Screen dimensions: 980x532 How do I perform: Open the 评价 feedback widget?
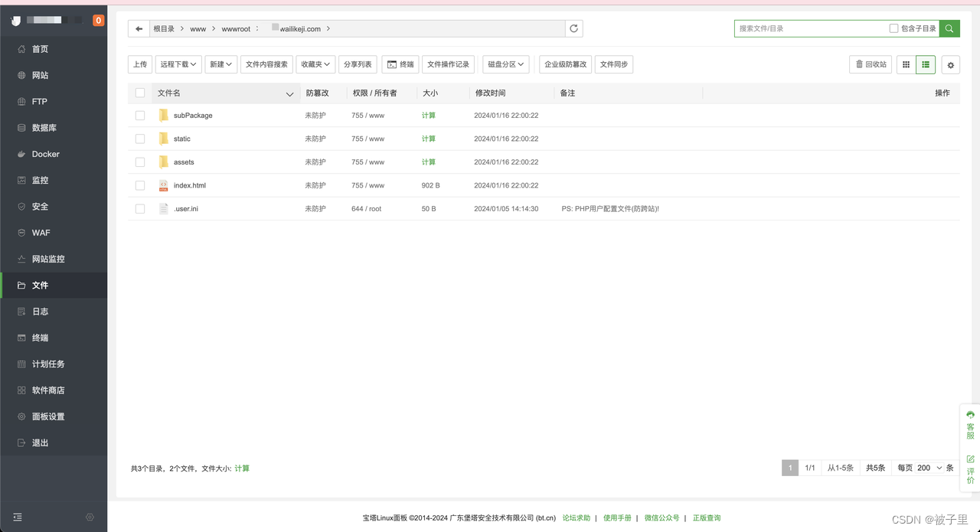pyautogui.click(x=970, y=469)
